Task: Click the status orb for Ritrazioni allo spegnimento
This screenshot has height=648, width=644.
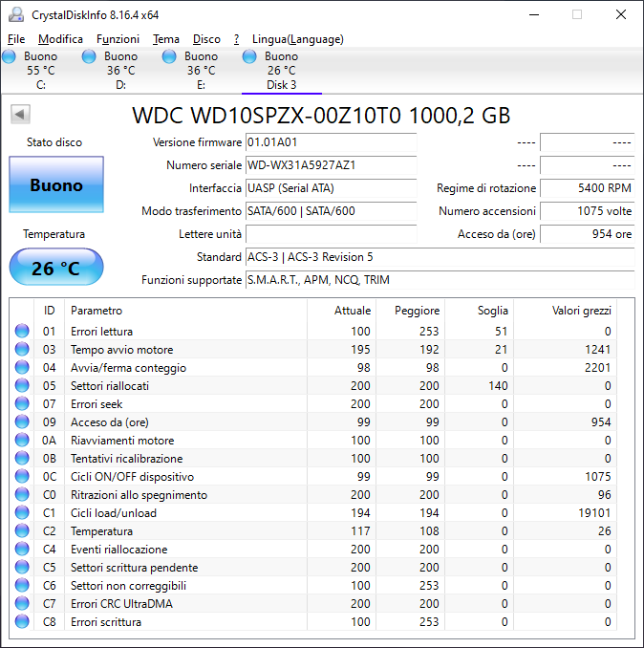Action: pyautogui.click(x=22, y=495)
